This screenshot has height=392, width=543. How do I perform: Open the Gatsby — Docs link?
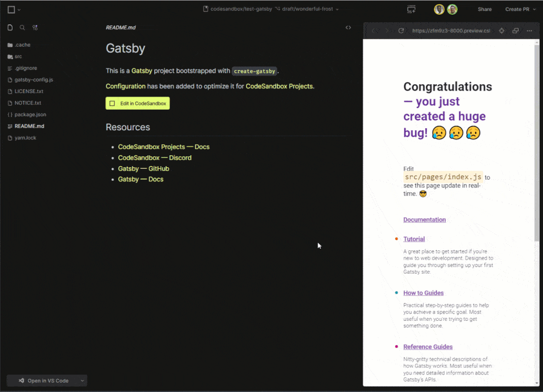click(x=141, y=179)
